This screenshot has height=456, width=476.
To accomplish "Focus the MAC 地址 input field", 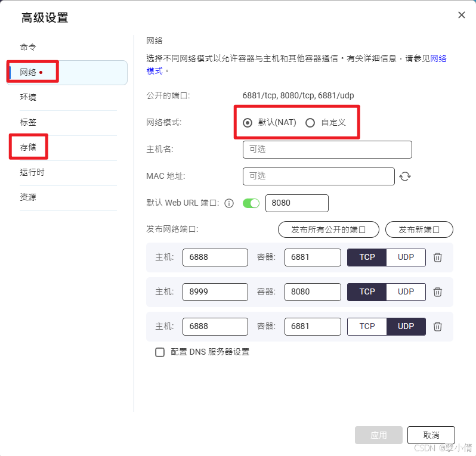I will (x=319, y=176).
